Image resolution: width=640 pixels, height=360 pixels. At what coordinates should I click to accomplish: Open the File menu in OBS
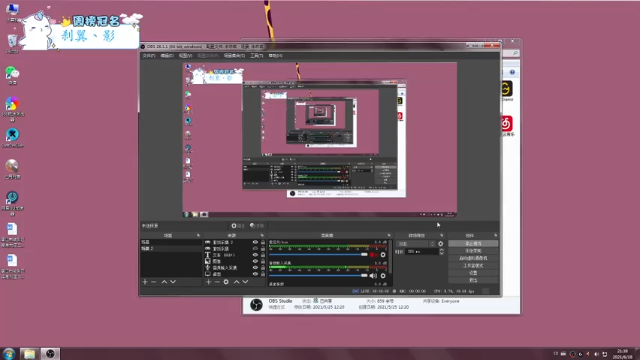click(149, 56)
